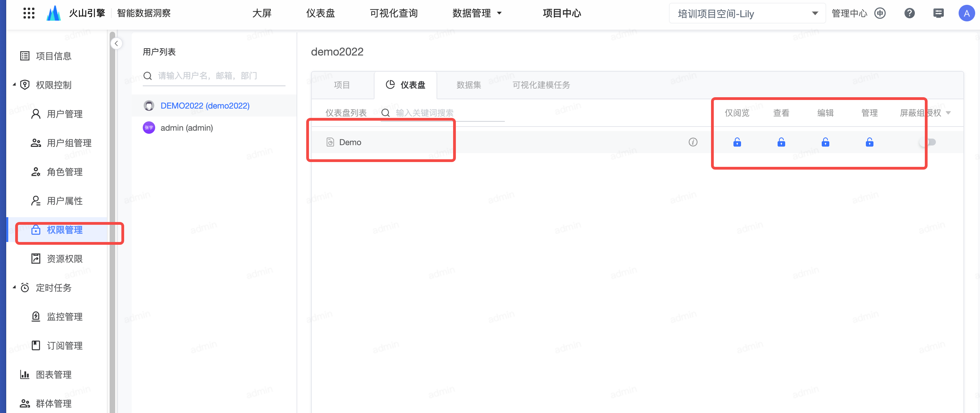Click the Demo dashboard row name
The width and height of the screenshot is (980, 413).
tap(350, 142)
